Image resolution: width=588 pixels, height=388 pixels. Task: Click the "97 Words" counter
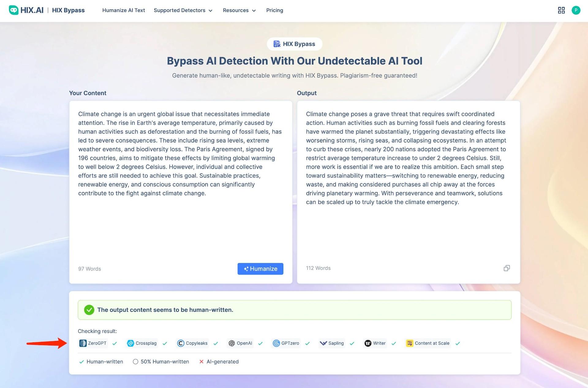pyautogui.click(x=89, y=269)
